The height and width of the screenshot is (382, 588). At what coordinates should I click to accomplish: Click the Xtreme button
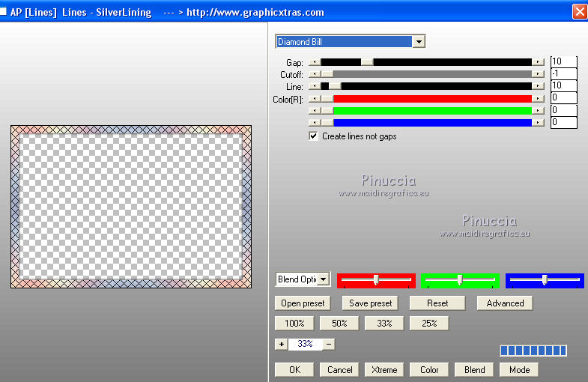pyautogui.click(x=384, y=369)
